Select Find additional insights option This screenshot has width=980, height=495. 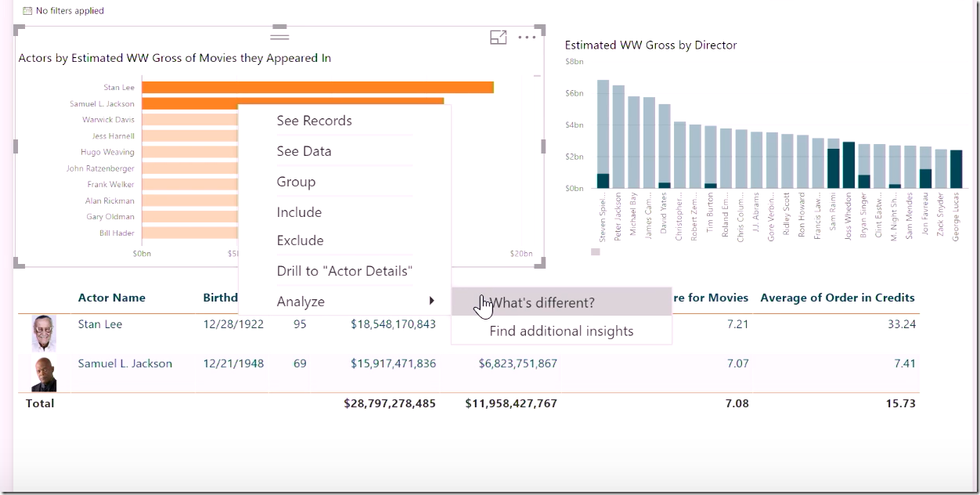(x=561, y=331)
